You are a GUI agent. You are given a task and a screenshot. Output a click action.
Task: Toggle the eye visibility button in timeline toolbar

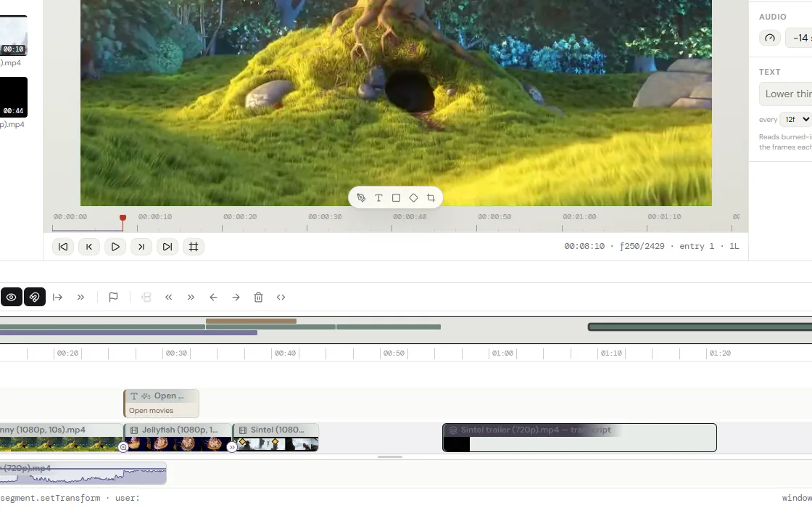(x=12, y=297)
